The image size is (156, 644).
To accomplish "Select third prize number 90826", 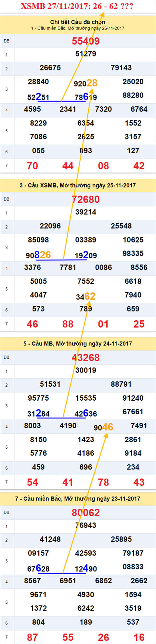I will tap(38, 255).
